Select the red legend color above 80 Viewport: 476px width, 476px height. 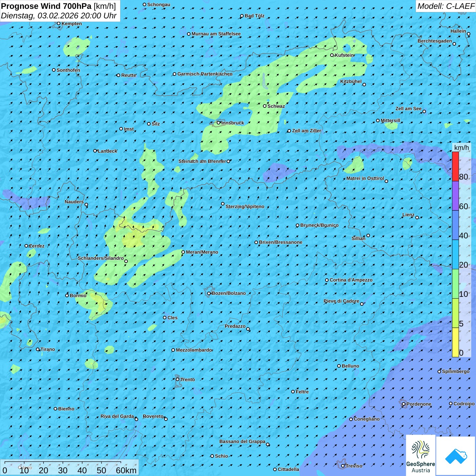[455, 166]
